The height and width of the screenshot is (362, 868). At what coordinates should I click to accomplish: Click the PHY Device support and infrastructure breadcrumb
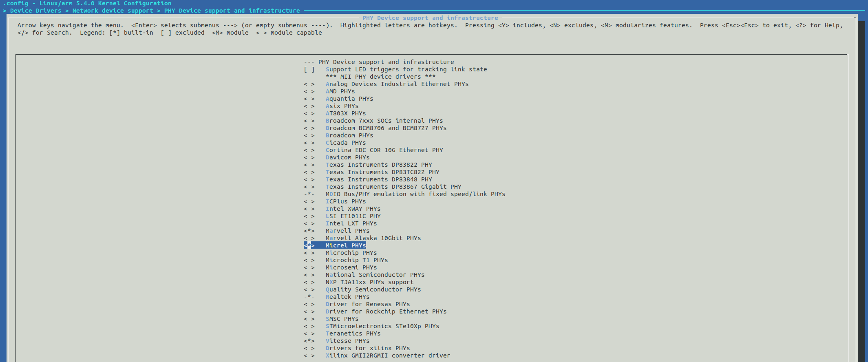point(232,11)
